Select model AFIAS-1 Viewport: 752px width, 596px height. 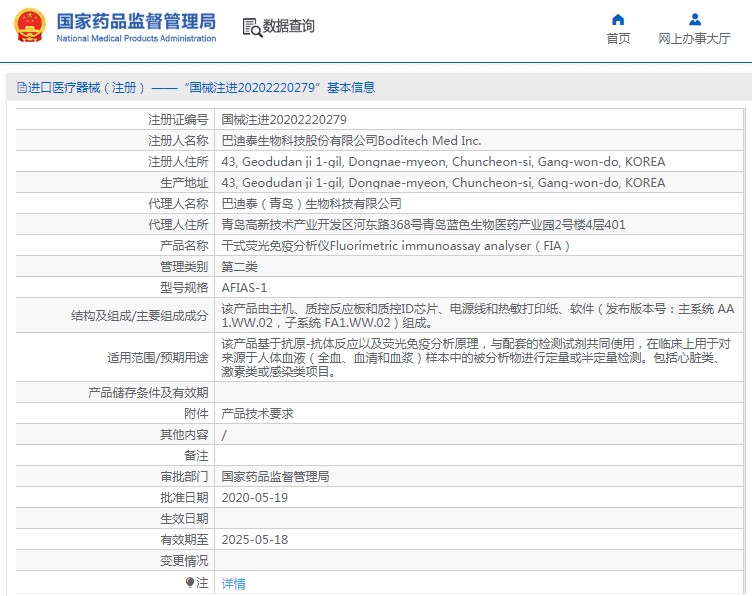click(244, 288)
